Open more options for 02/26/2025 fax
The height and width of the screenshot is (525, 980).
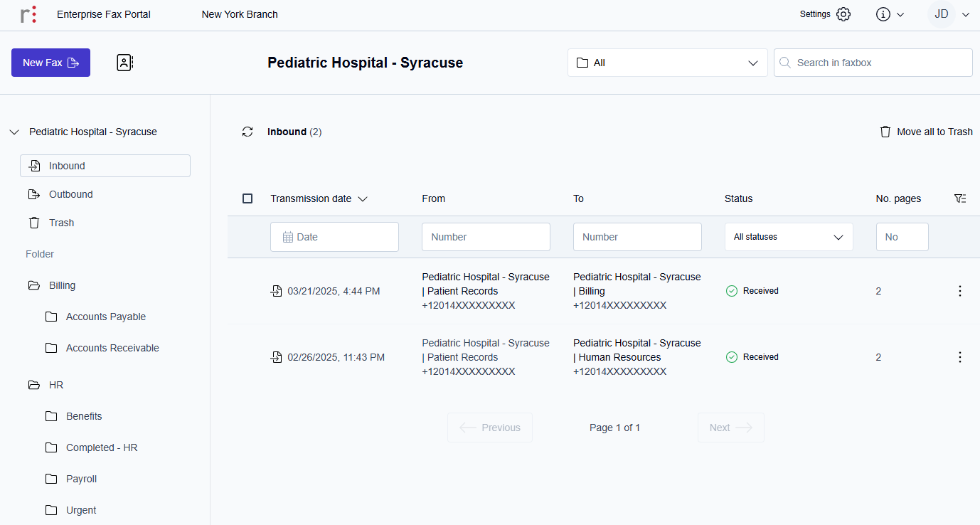[960, 357]
